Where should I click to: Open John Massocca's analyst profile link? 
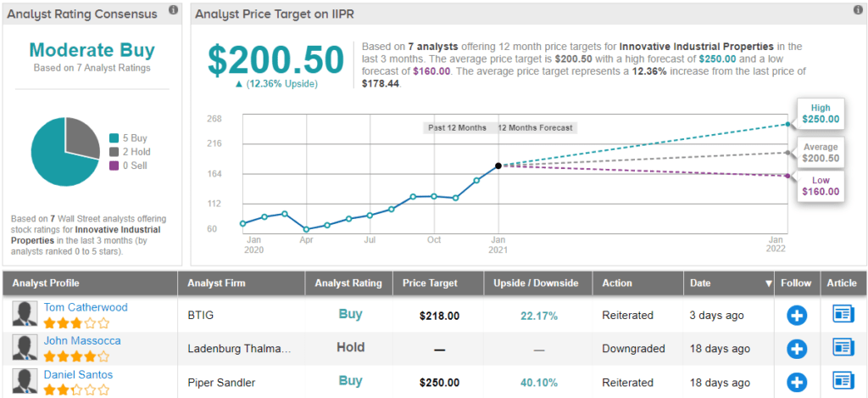tap(81, 340)
